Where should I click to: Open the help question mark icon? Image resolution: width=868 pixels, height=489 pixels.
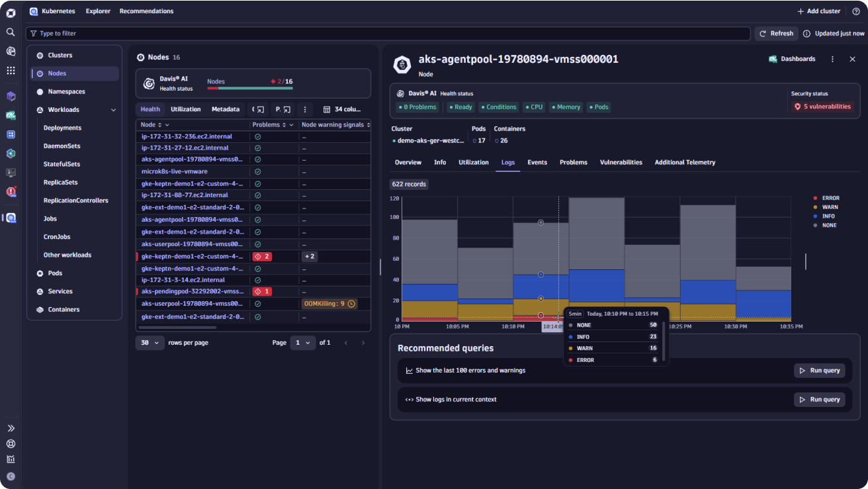856,11
